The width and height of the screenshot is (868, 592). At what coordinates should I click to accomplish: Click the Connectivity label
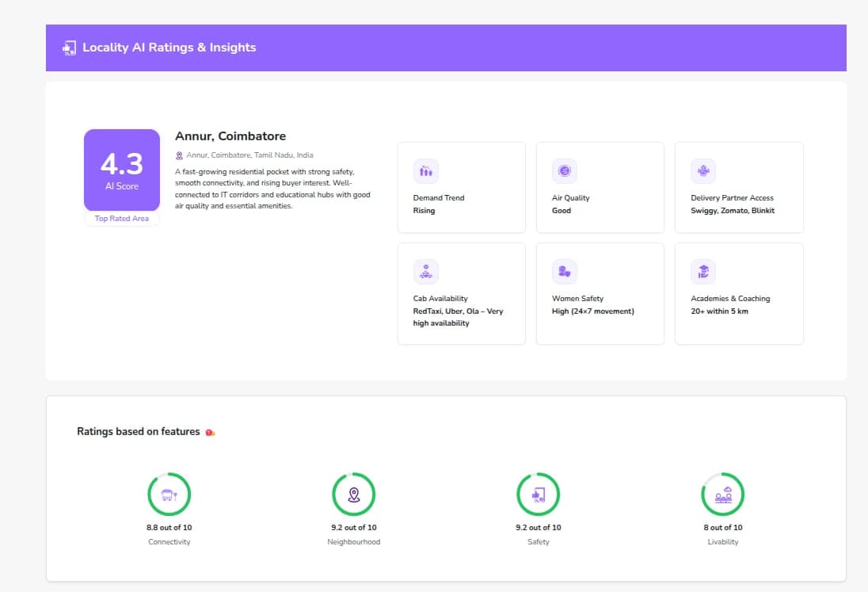pos(169,542)
